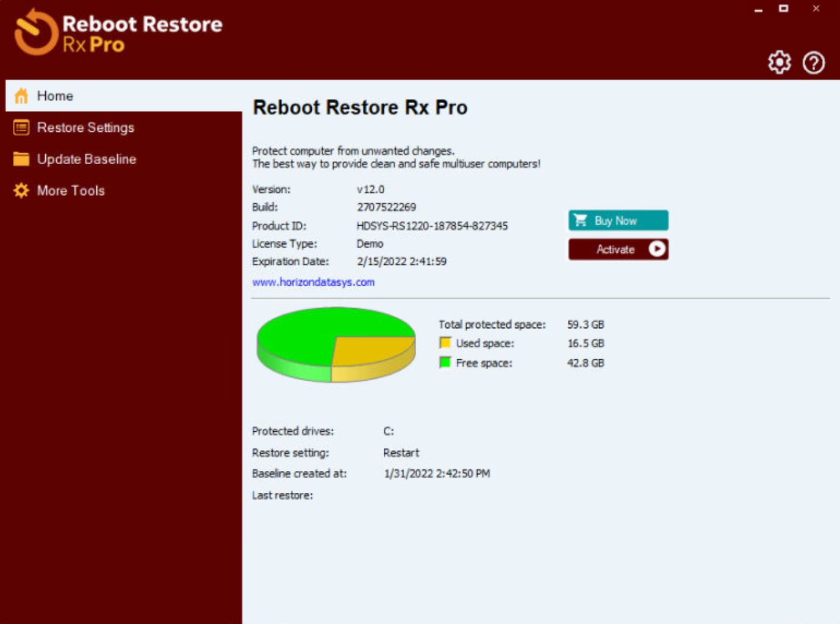Select the Home menu item
Screen dimensions: 840x624
pyautogui.click(x=124, y=96)
